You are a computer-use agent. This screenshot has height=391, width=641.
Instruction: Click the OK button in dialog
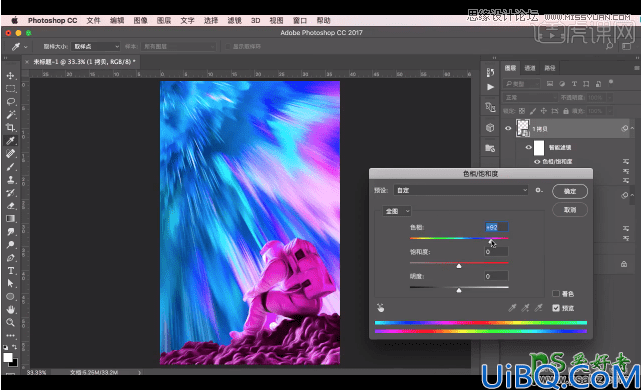coord(570,191)
